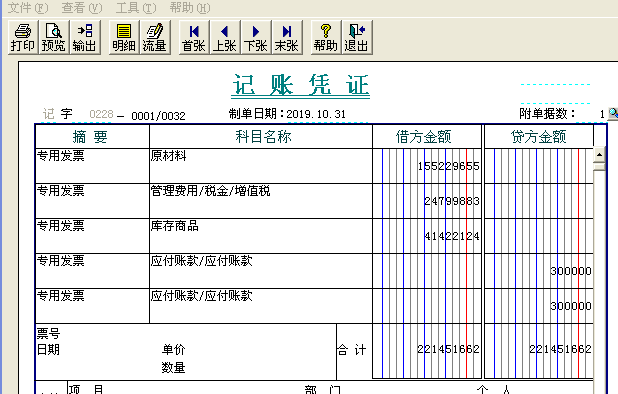Click the page indicator 0001/0032

(158, 116)
